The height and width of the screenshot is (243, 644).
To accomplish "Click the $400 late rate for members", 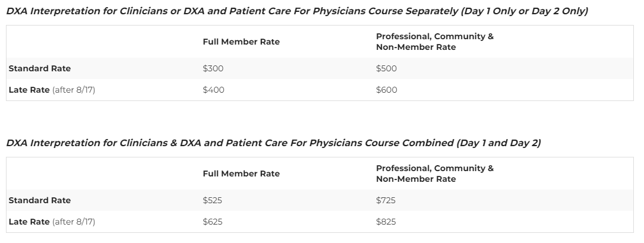I will [213, 90].
